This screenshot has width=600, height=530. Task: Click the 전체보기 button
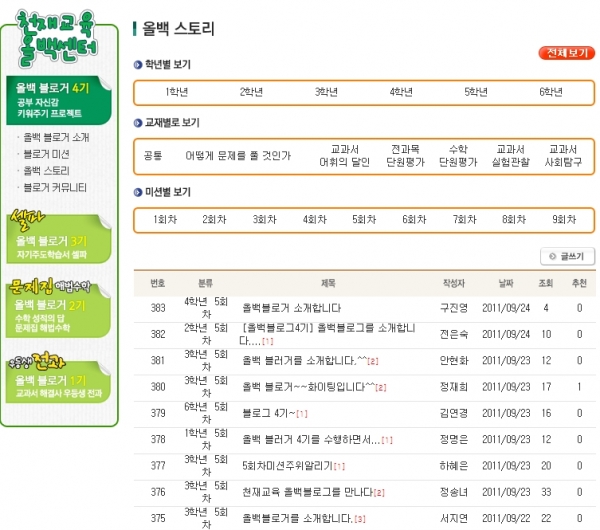565,52
